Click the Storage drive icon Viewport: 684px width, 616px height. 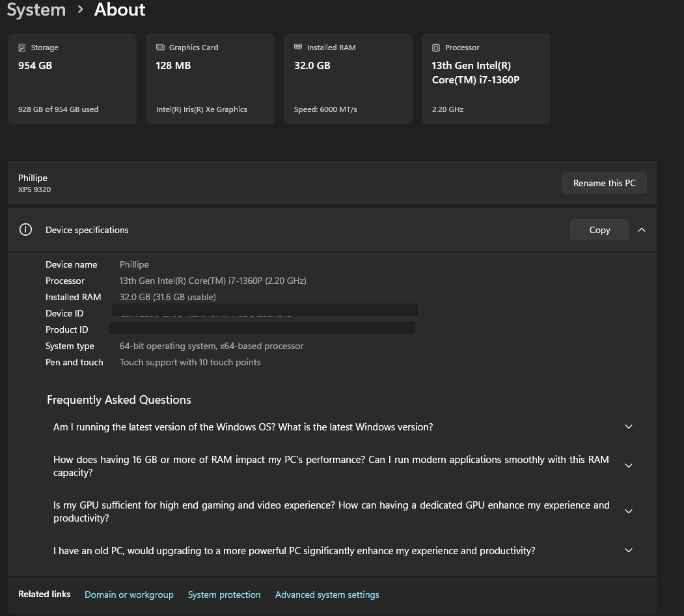point(22,47)
